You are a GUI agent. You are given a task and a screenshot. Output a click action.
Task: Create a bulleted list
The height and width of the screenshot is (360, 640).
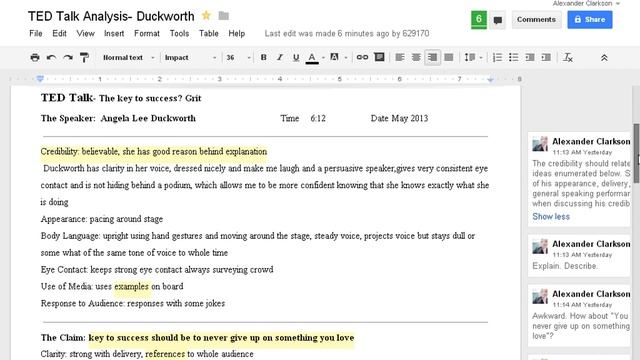click(x=513, y=58)
